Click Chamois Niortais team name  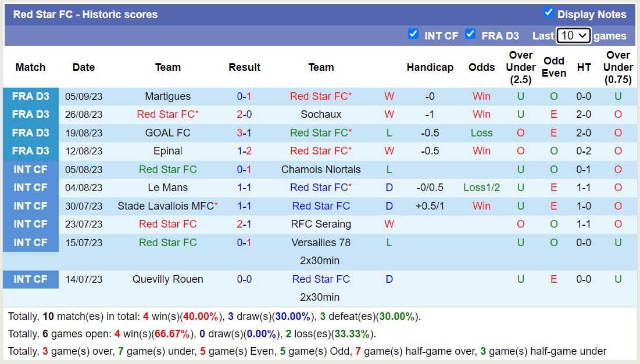(321, 169)
